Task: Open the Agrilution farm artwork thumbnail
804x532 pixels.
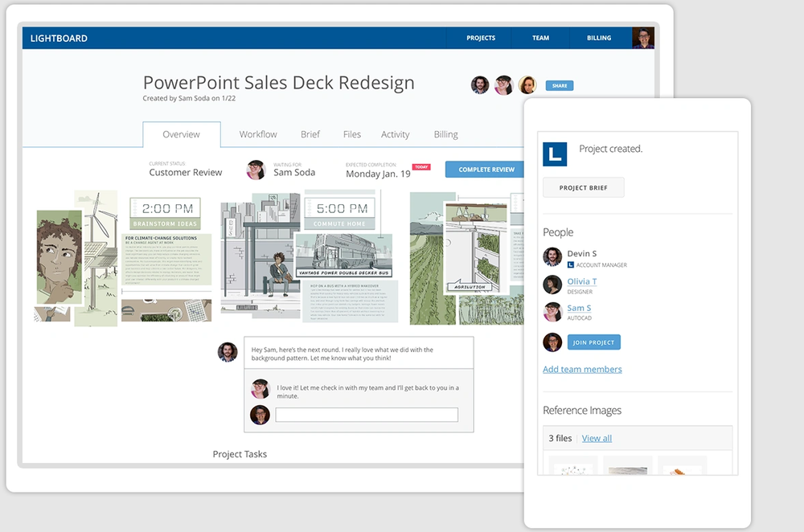Action: 466,258
